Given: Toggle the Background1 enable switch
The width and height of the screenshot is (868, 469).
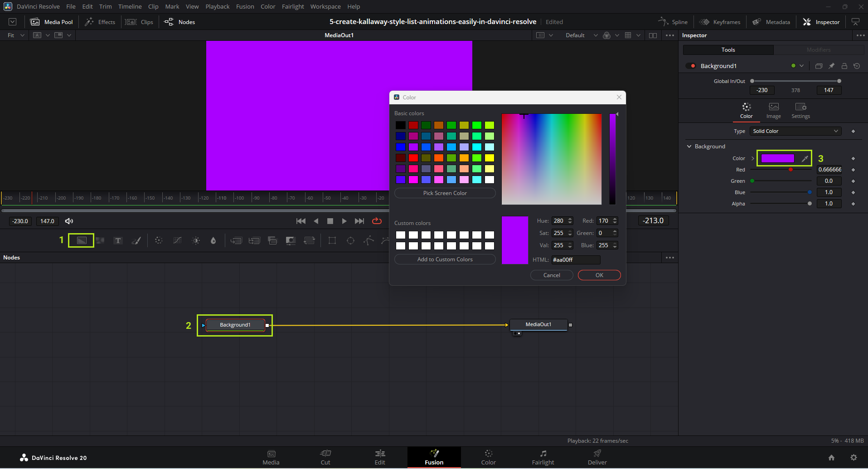Looking at the screenshot, I should [691, 66].
